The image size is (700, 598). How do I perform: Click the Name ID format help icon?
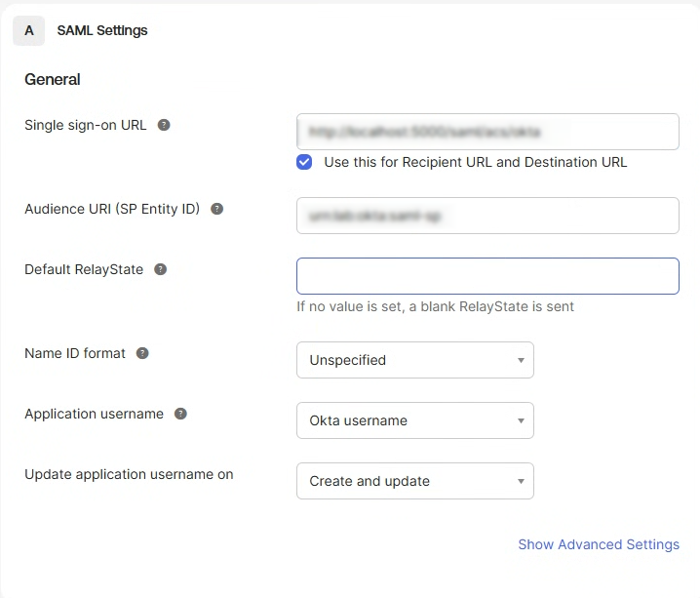point(142,353)
